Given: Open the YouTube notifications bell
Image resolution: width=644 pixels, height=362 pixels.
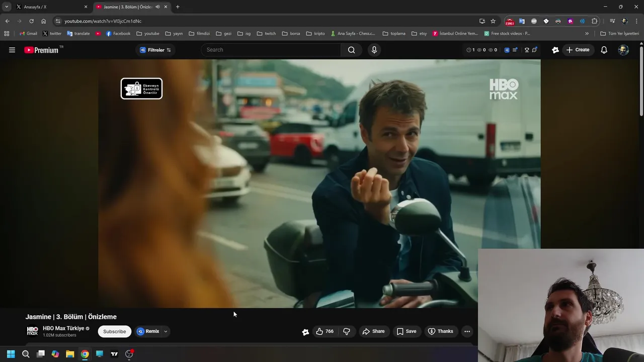Looking at the screenshot, I should (x=604, y=50).
